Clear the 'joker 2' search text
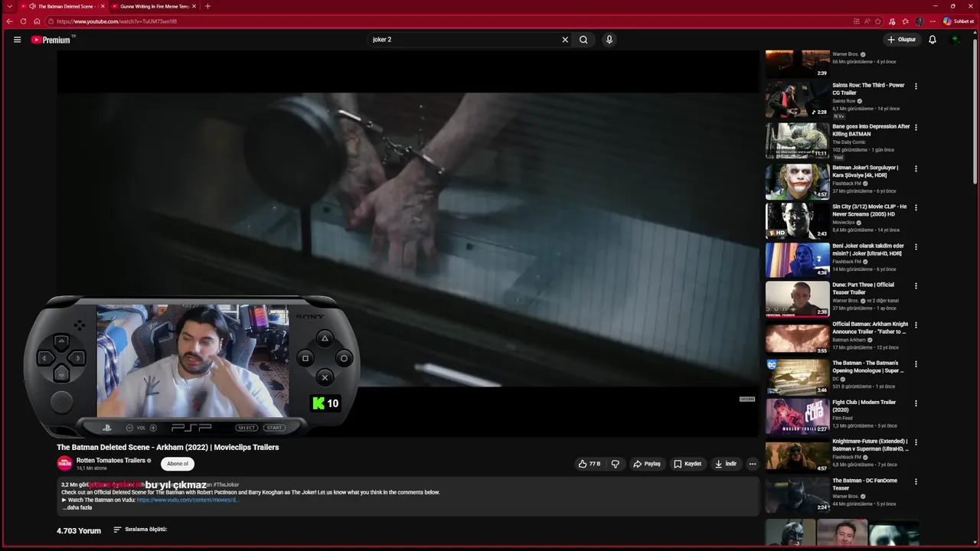Image resolution: width=980 pixels, height=551 pixels. (565, 40)
